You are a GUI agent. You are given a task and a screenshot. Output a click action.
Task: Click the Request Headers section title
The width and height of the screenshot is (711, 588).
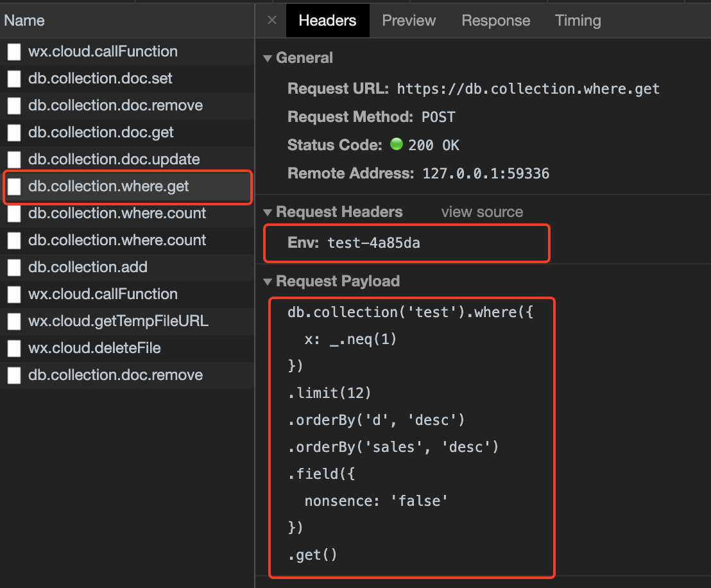[339, 212]
